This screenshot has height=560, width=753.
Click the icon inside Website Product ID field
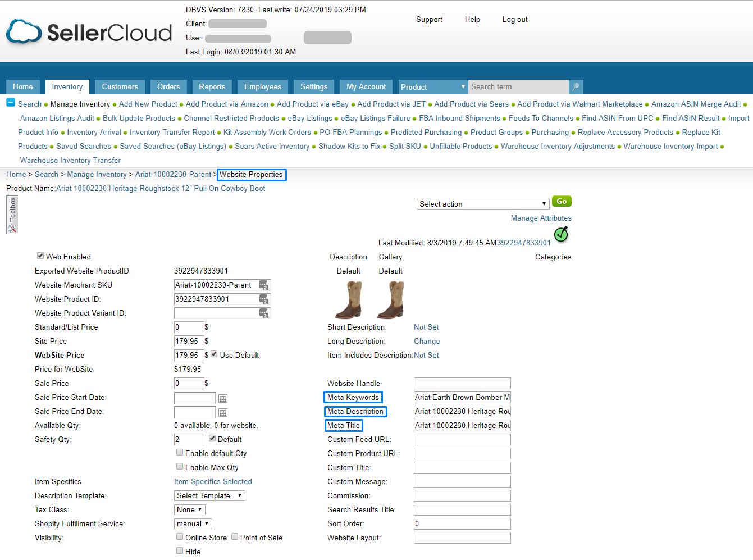pos(264,299)
